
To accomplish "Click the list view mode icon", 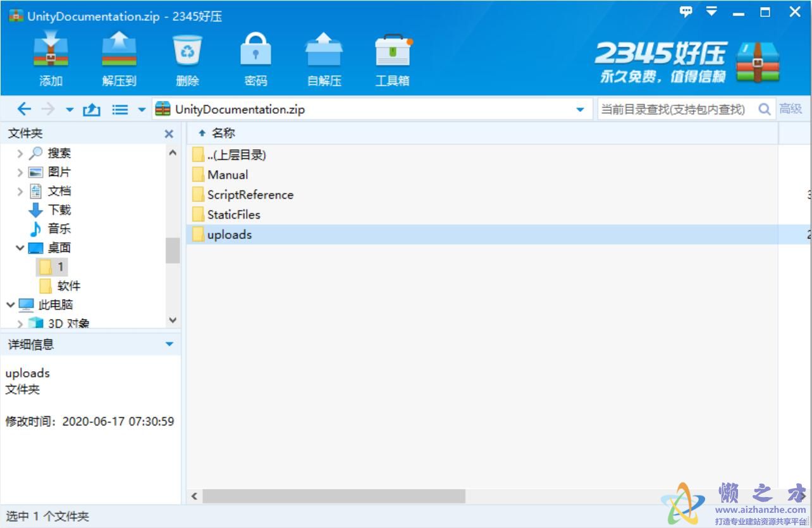I will coord(120,109).
